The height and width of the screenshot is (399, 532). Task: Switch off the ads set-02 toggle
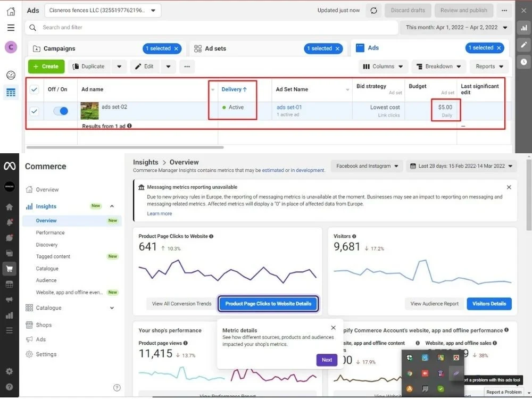tap(61, 111)
